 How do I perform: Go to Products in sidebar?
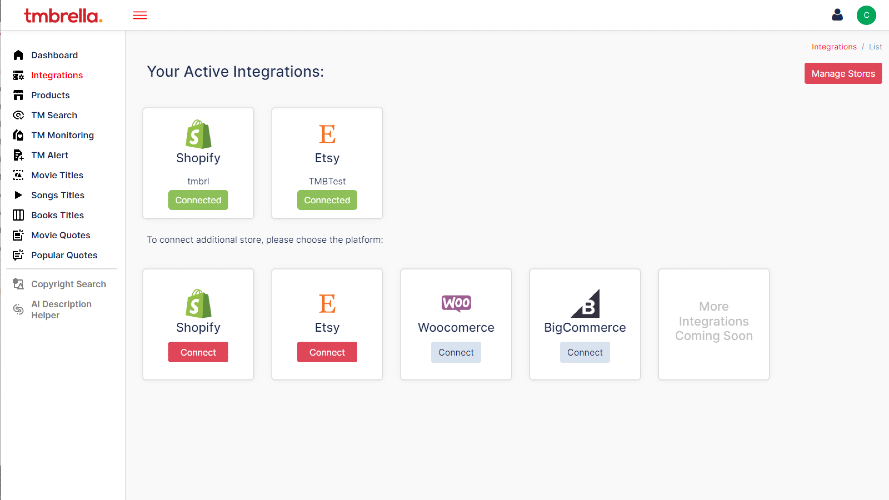click(x=50, y=95)
